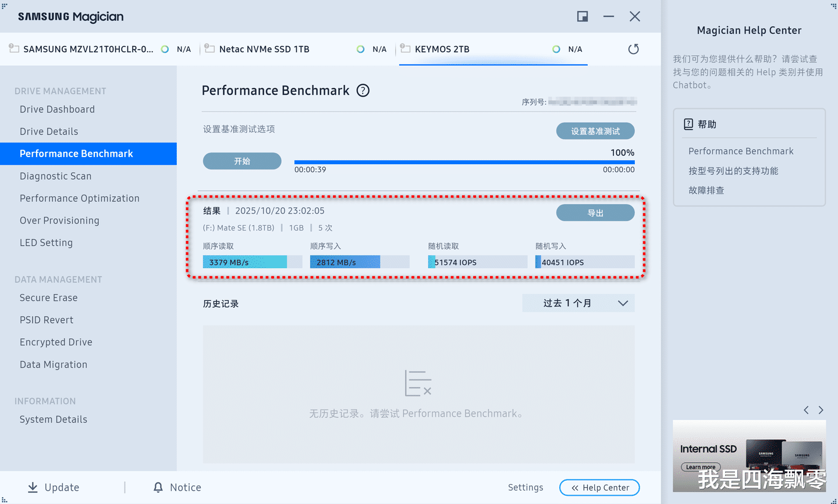Minimize the Samsung Magician window
This screenshot has height=504, width=838.
(609, 16)
